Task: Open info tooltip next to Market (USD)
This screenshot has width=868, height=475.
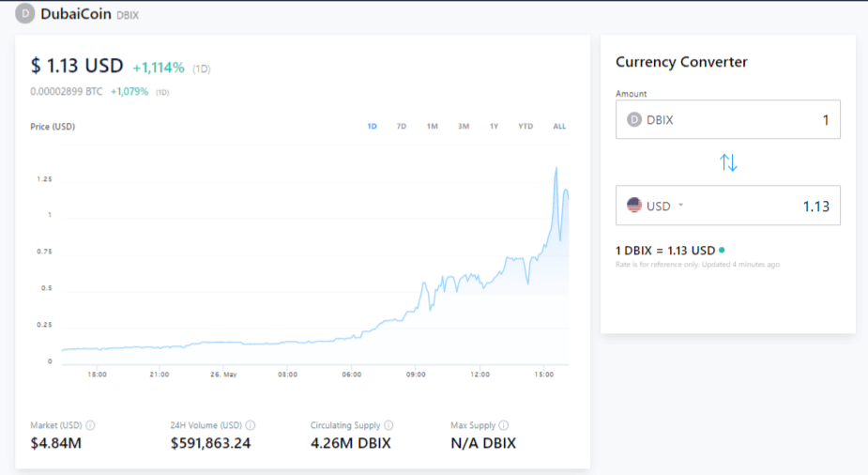Action: pyautogui.click(x=90, y=425)
